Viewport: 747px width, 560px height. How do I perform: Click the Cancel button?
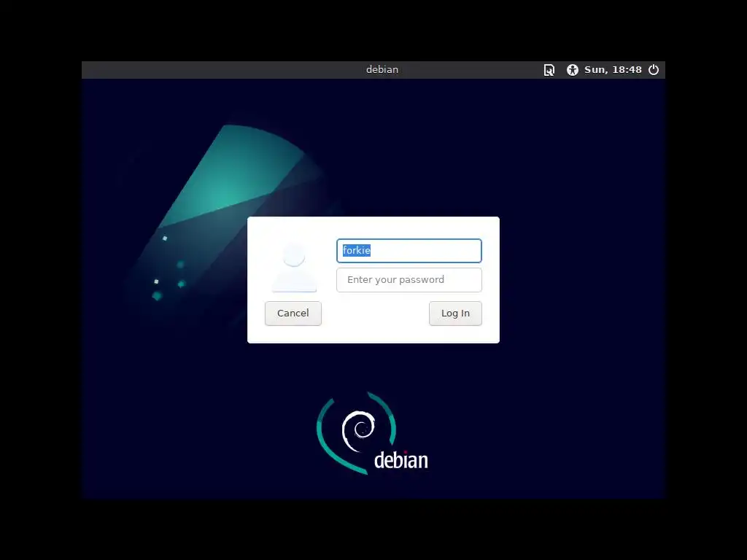click(x=293, y=314)
